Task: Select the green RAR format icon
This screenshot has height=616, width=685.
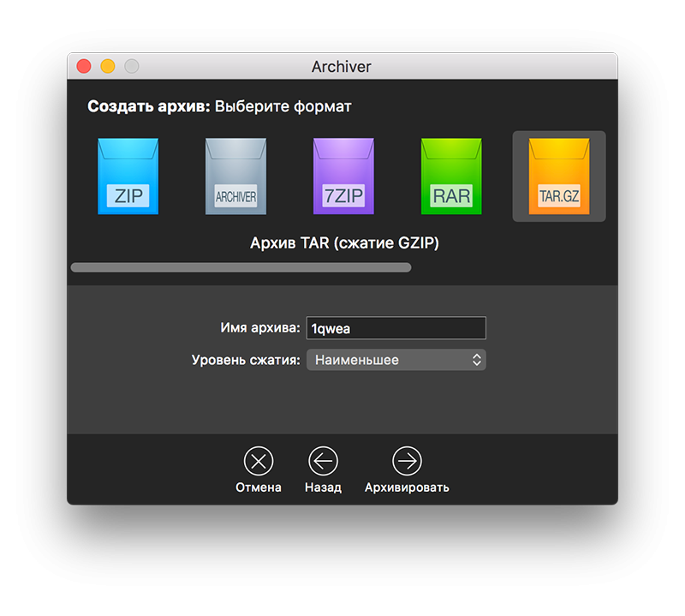Action: click(451, 176)
